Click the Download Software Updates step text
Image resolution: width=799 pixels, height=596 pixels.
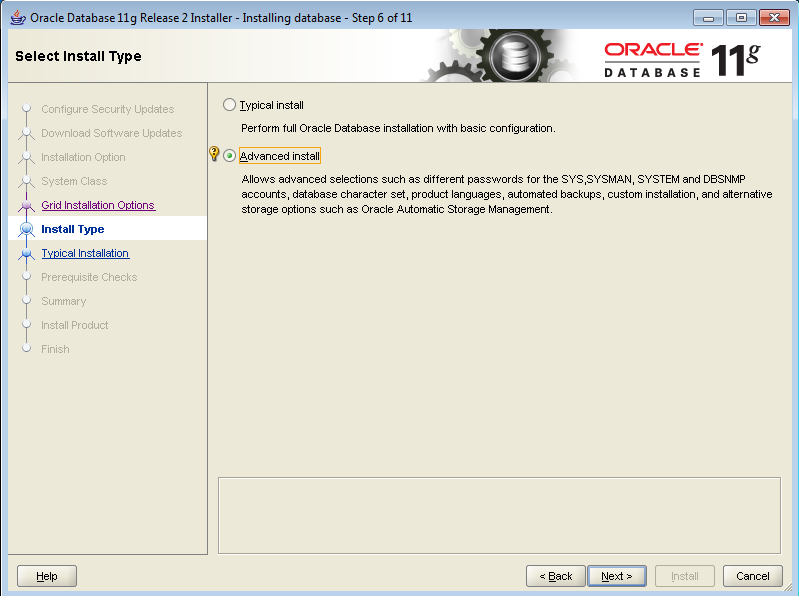coord(112,133)
